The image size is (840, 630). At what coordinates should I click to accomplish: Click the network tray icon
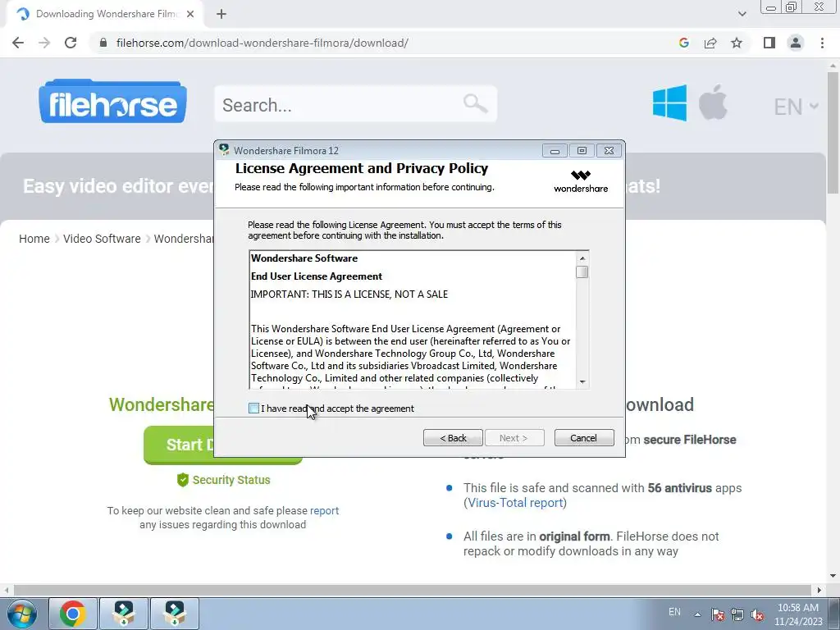[737, 614]
